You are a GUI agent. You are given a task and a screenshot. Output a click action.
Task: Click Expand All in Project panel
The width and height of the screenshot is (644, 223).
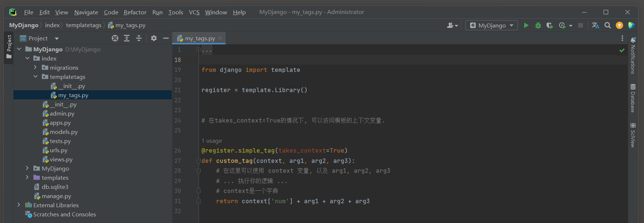tap(127, 38)
